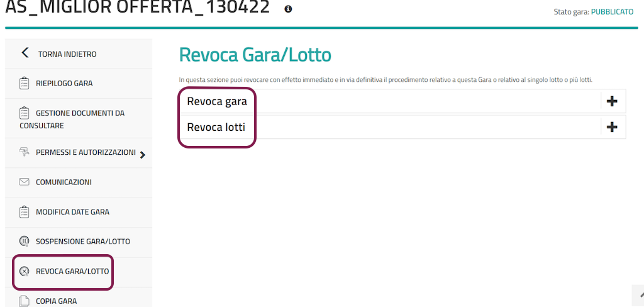Viewport: 644px width, 307px height.
Task: Click the PUBBLICATO status text
Action: tap(612, 12)
